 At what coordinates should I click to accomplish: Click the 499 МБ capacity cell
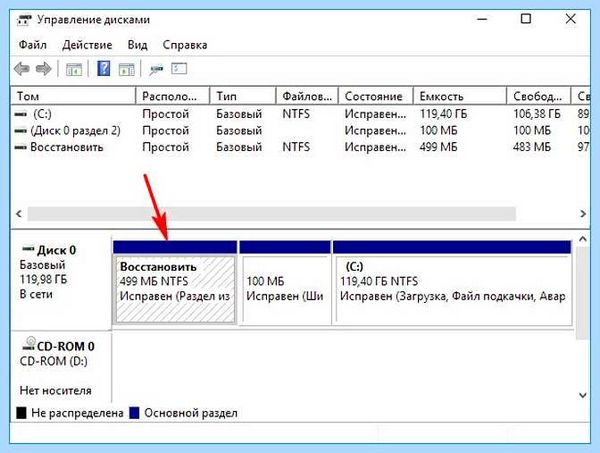pyautogui.click(x=439, y=147)
